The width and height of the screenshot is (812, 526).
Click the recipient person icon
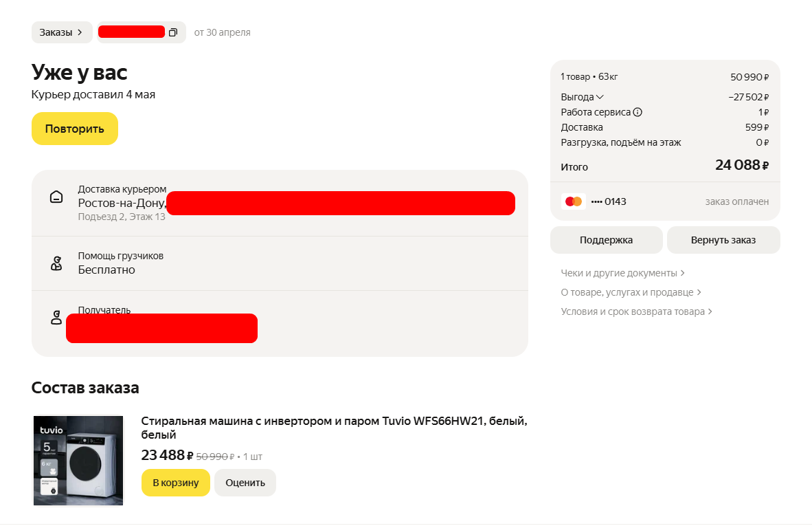click(x=56, y=318)
